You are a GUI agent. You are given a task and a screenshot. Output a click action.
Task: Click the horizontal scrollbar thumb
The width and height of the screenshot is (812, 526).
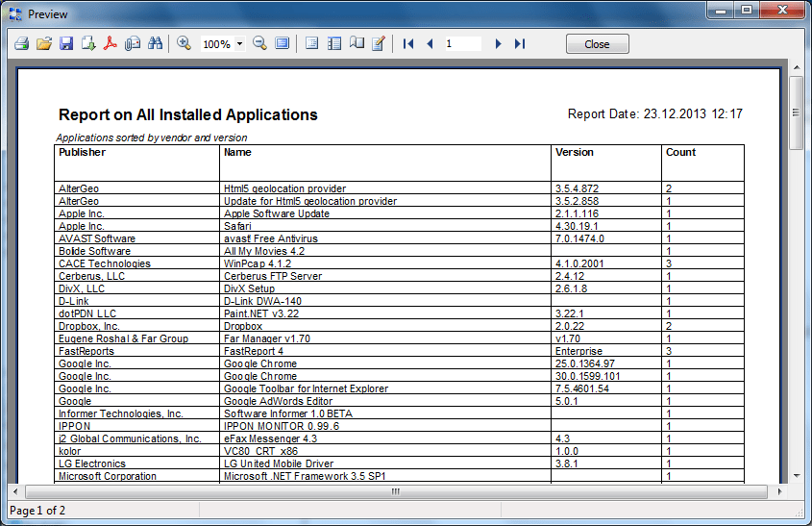(396, 491)
